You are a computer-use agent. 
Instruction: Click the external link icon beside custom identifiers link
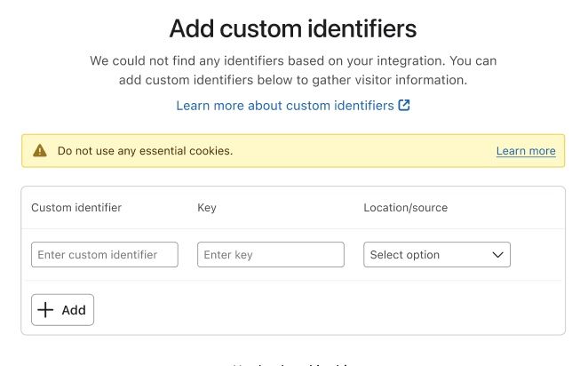click(x=404, y=106)
